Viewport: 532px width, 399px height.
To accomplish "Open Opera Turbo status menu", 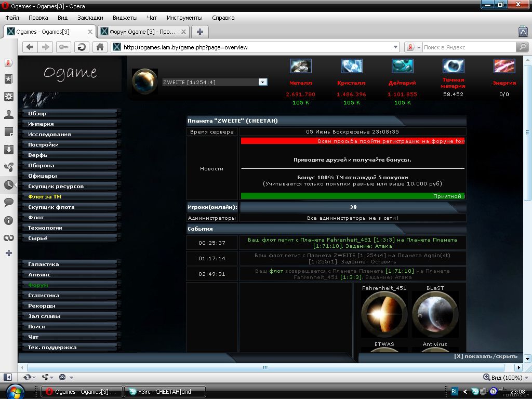I will (x=66, y=377).
